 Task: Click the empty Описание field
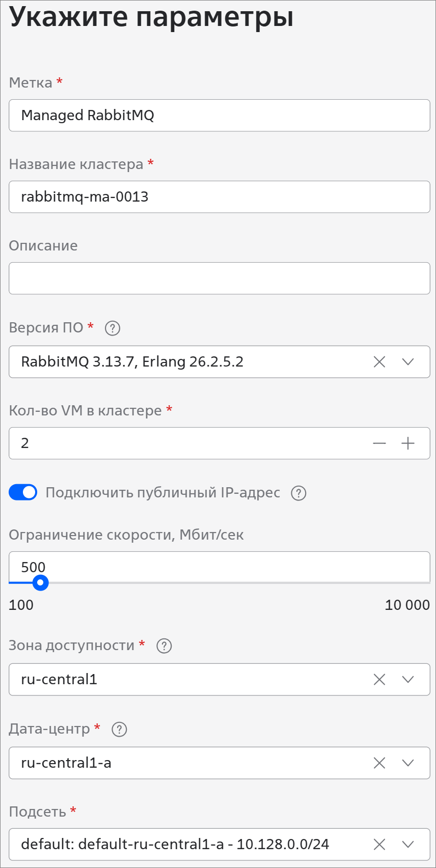coord(219,278)
